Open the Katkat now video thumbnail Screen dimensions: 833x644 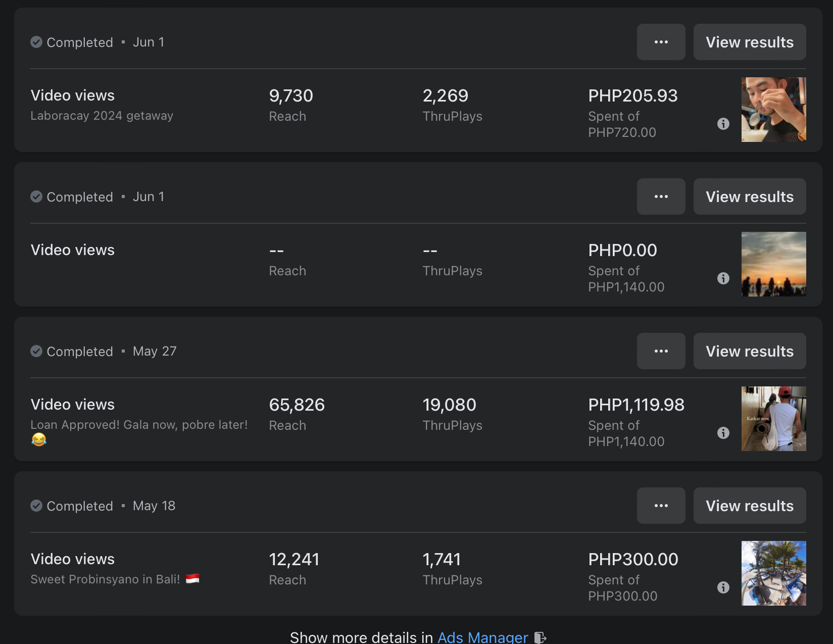[x=773, y=419]
